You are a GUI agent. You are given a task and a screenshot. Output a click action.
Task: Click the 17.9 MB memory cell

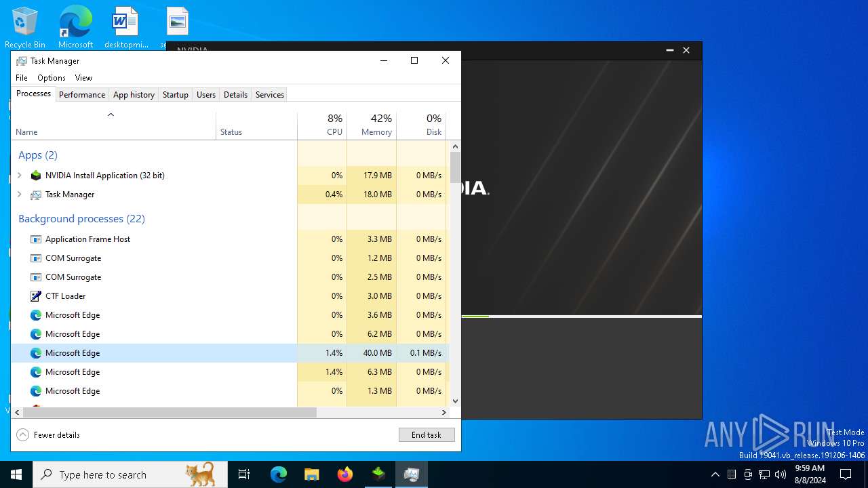pyautogui.click(x=372, y=176)
